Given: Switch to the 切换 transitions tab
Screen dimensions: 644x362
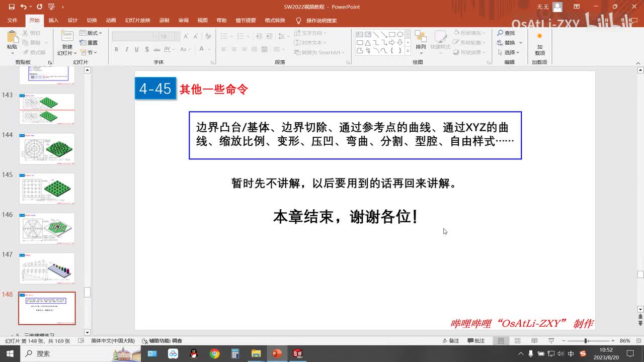Looking at the screenshot, I should [x=92, y=21].
